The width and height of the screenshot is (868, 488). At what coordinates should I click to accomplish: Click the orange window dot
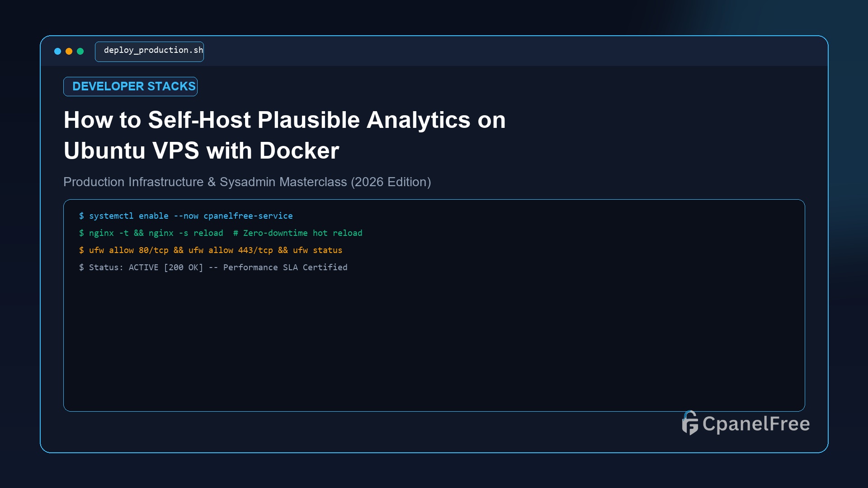click(69, 52)
